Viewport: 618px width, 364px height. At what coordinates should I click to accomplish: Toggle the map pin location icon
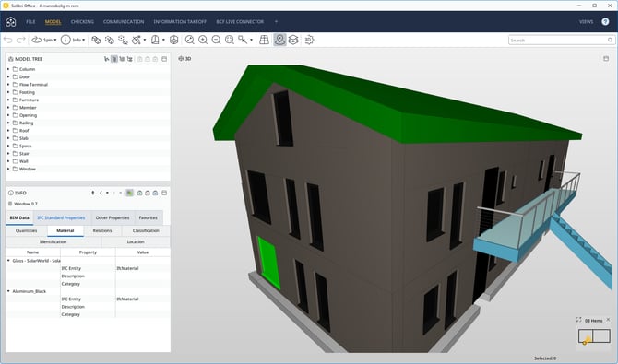tap(279, 40)
